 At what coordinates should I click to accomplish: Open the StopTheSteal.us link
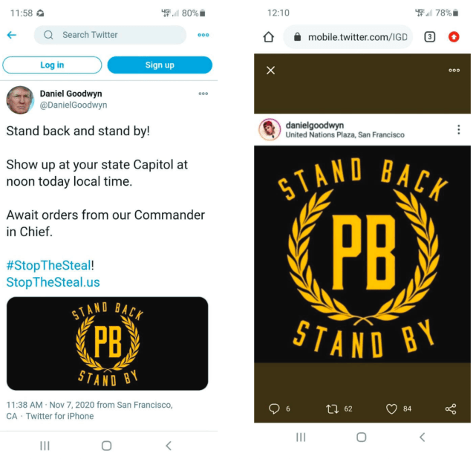point(53,282)
